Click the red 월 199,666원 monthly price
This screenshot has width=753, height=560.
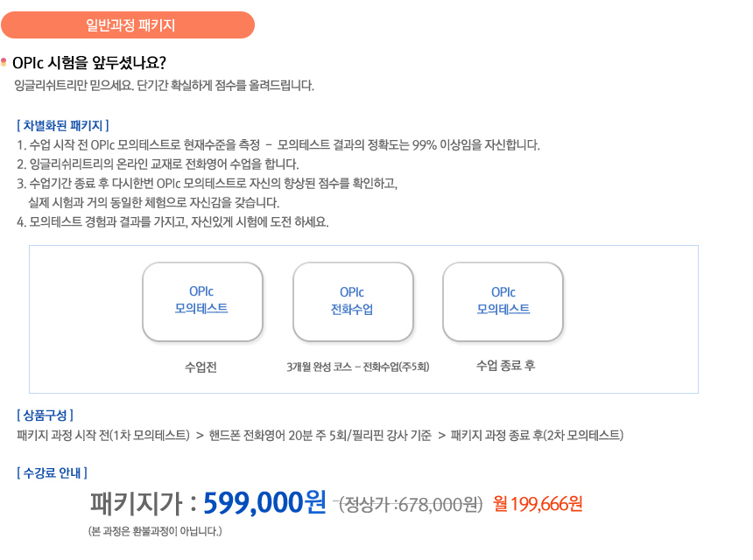(538, 504)
